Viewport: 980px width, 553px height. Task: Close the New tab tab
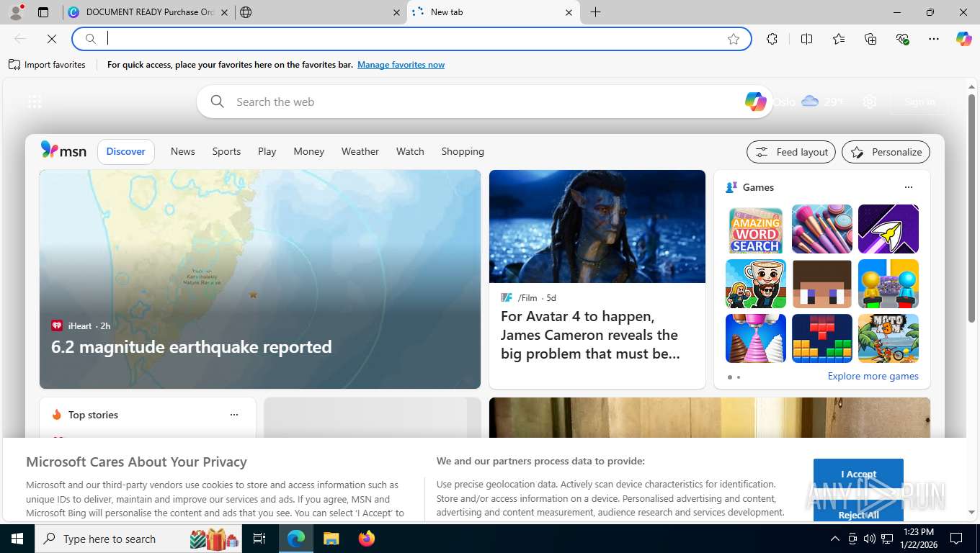click(x=569, y=12)
